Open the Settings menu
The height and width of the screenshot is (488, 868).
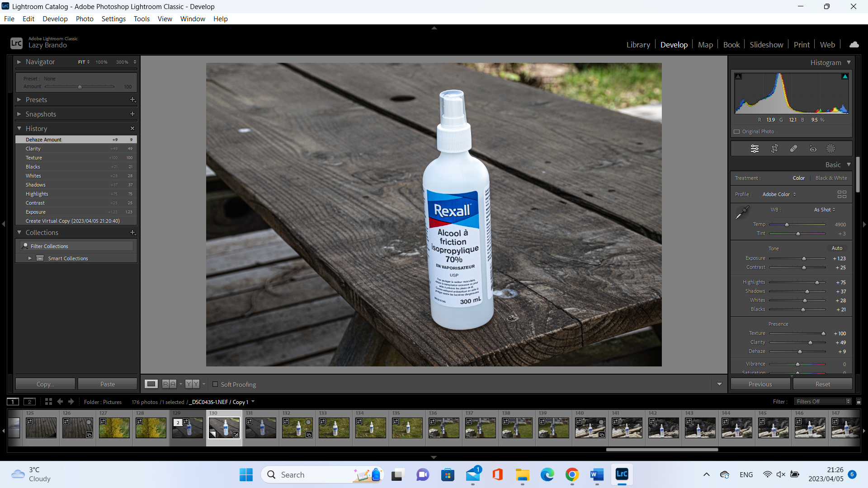(x=113, y=19)
